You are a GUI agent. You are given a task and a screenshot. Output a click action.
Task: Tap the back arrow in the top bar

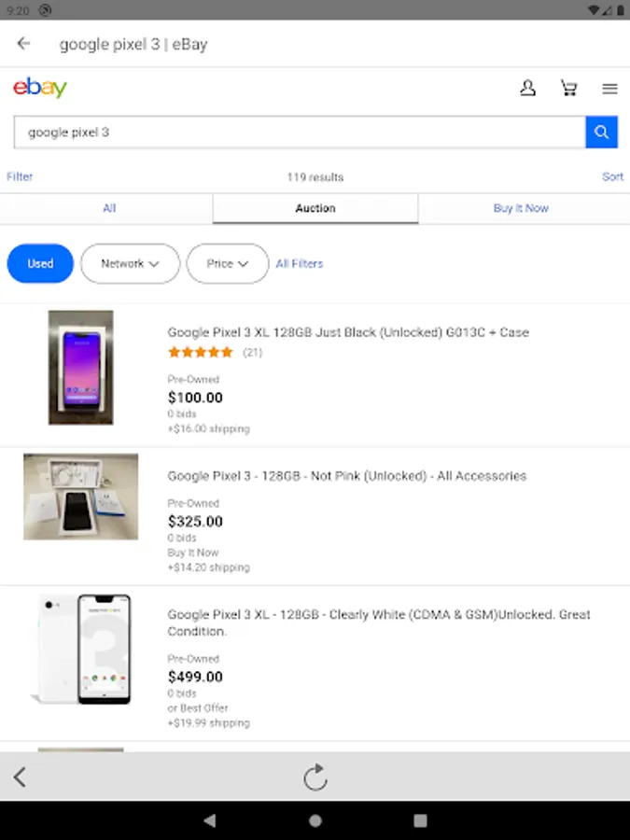pos(23,43)
